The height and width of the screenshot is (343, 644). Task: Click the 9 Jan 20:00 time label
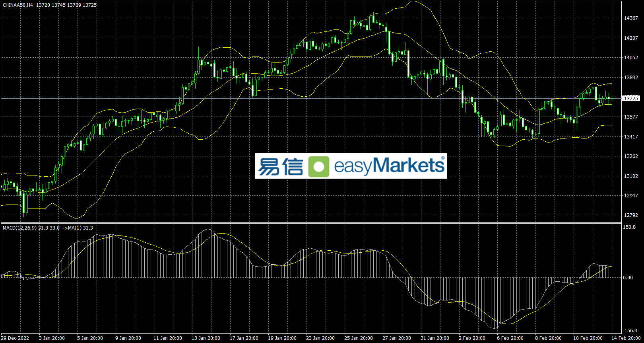[x=128, y=338]
